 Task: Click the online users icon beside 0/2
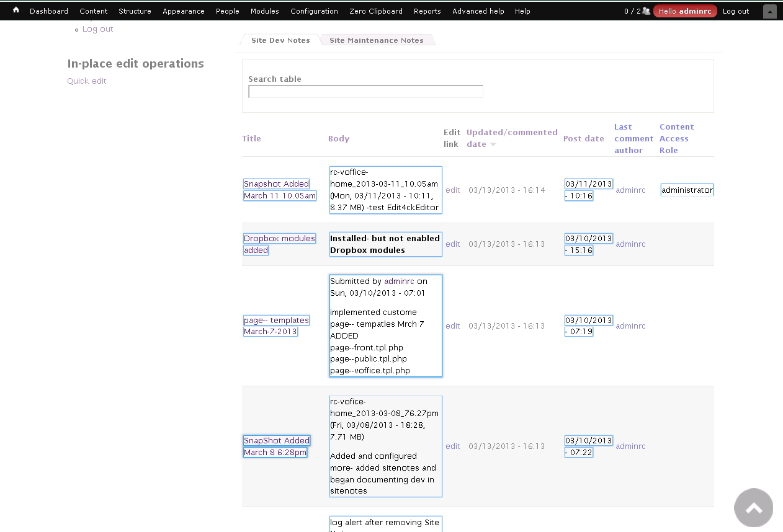[x=645, y=11]
